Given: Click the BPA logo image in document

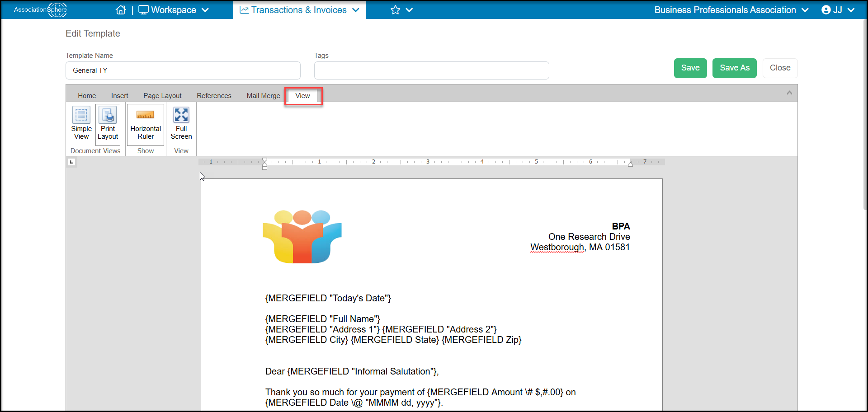Looking at the screenshot, I should click(302, 236).
